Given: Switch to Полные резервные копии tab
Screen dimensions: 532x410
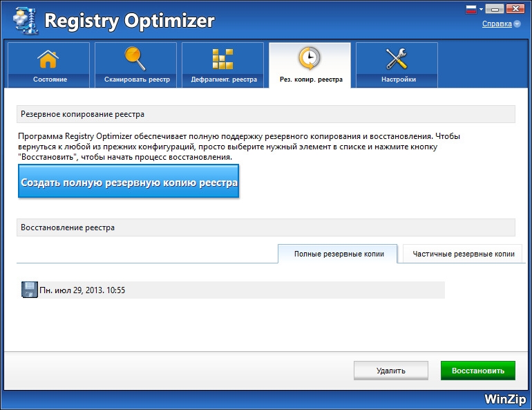Looking at the screenshot, I should [x=338, y=254].
